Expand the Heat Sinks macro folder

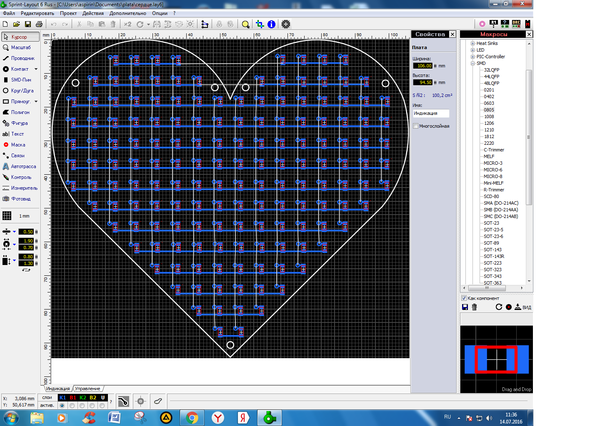(472, 44)
